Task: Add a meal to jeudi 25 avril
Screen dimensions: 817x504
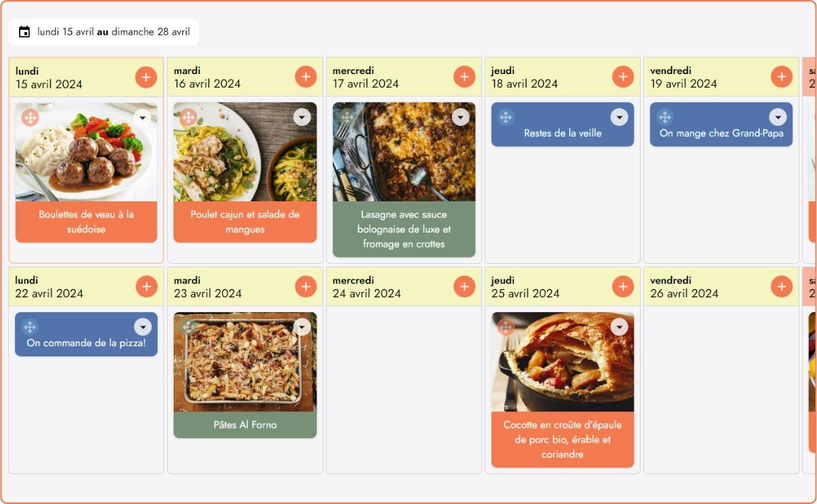Action: click(623, 286)
